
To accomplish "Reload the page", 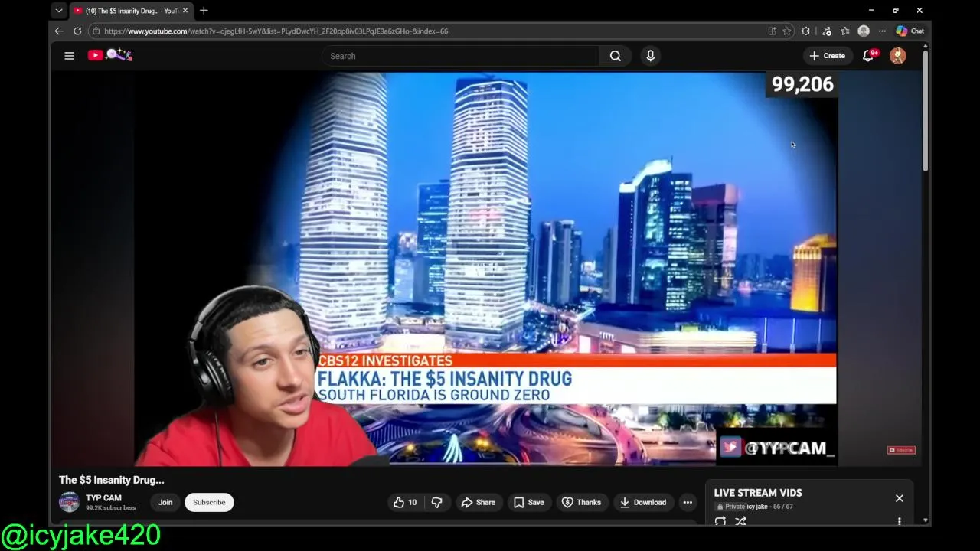I will point(77,31).
